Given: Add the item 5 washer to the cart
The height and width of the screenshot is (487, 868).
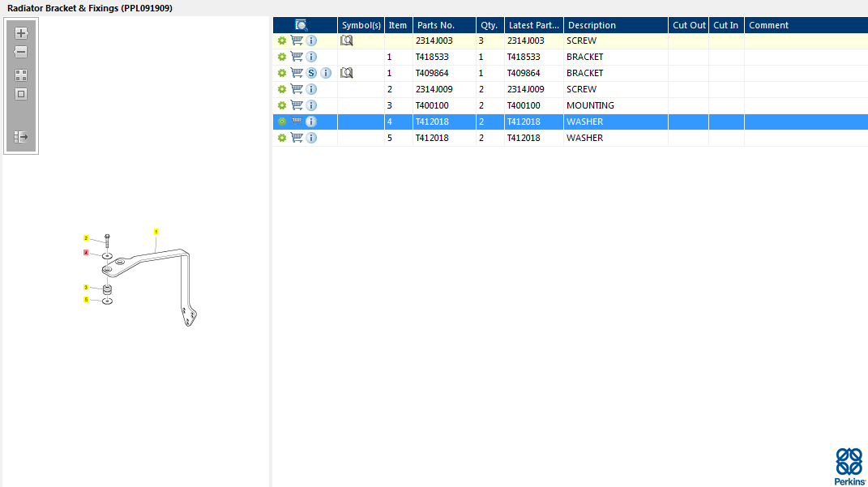Looking at the screenshot, I should tap(297, 138).
